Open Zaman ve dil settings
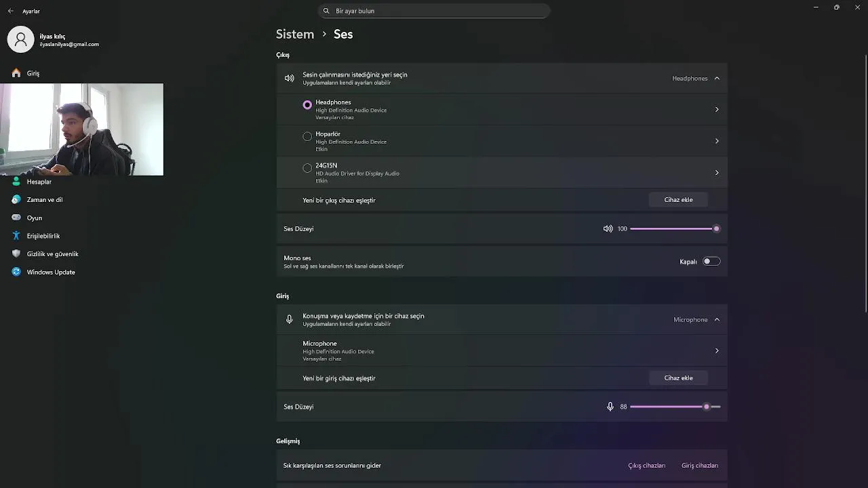Screen dimensions: 868x488 (x=44, y=200)
